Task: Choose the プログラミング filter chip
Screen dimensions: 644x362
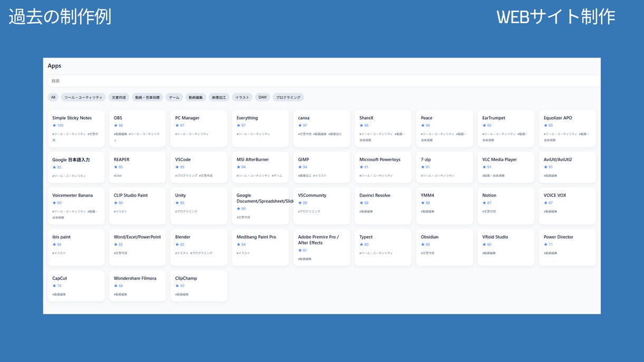Action: 288,97
